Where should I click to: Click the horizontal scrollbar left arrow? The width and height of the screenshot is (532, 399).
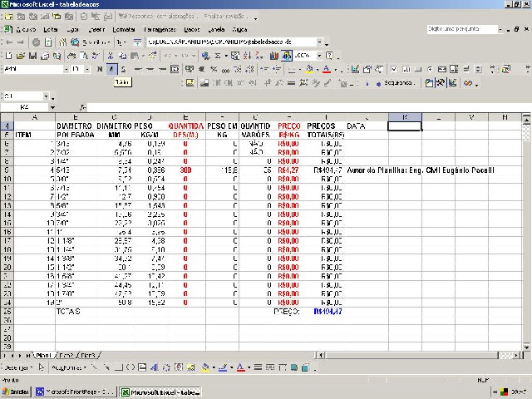(x=321, y=355)
